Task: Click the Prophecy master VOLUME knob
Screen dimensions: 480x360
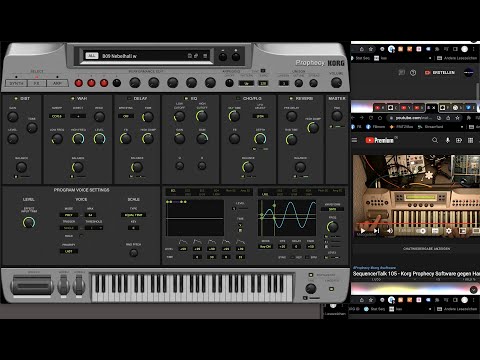Action: tap(336, 83)
